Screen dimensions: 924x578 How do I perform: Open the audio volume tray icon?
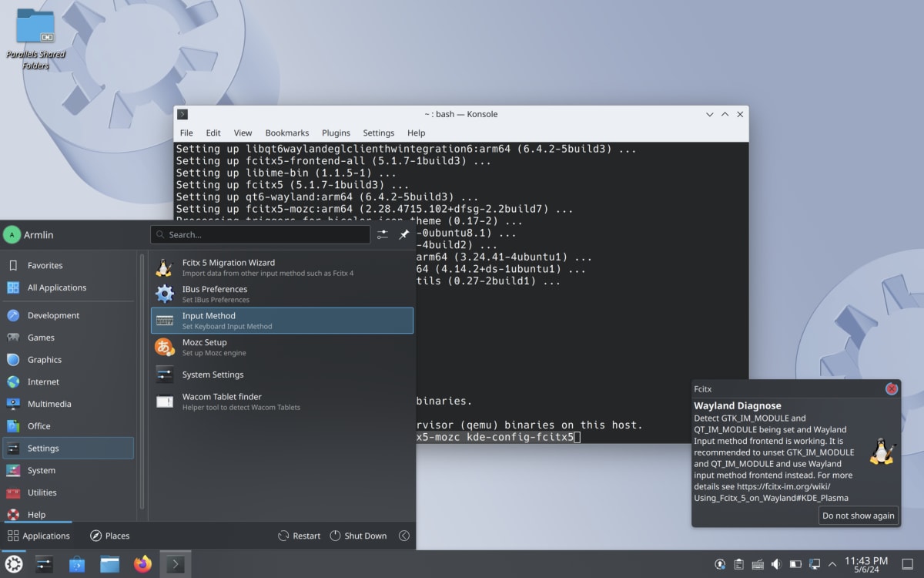776,564
